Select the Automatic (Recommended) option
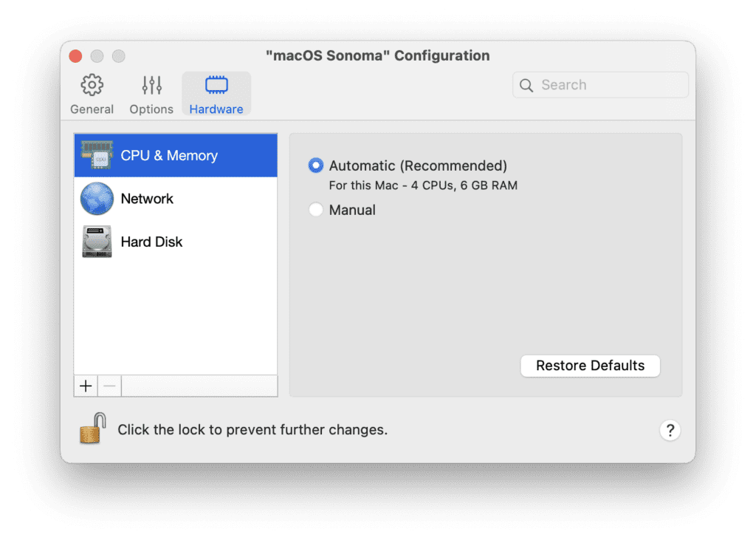 pos(316,165)
